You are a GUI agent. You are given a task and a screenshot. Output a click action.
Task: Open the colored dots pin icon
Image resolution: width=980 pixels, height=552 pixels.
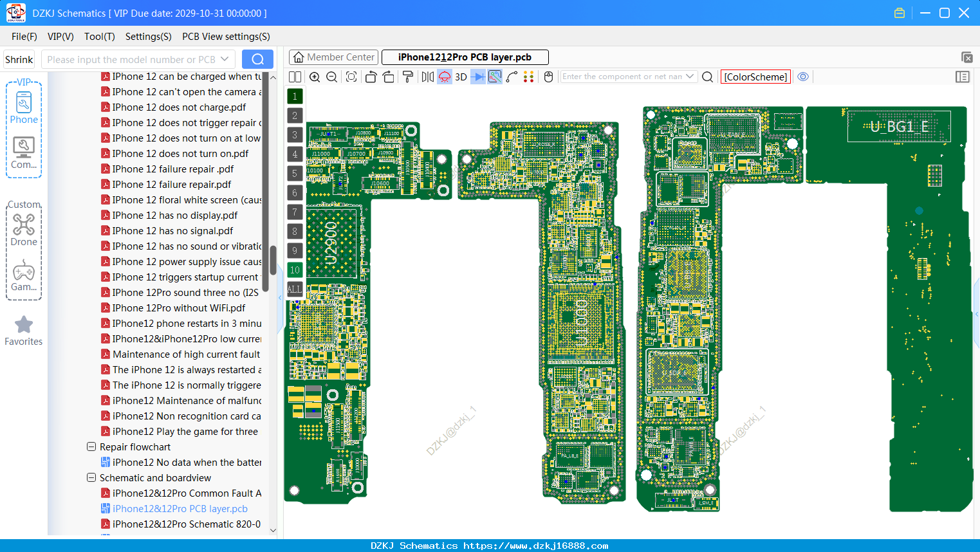(528, 77)
